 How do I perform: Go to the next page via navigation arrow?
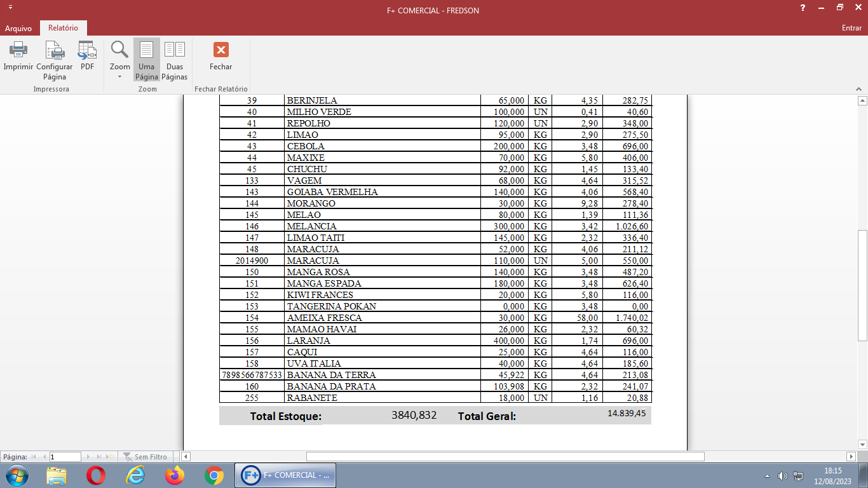pyautogui.click(x=88, y=457)
